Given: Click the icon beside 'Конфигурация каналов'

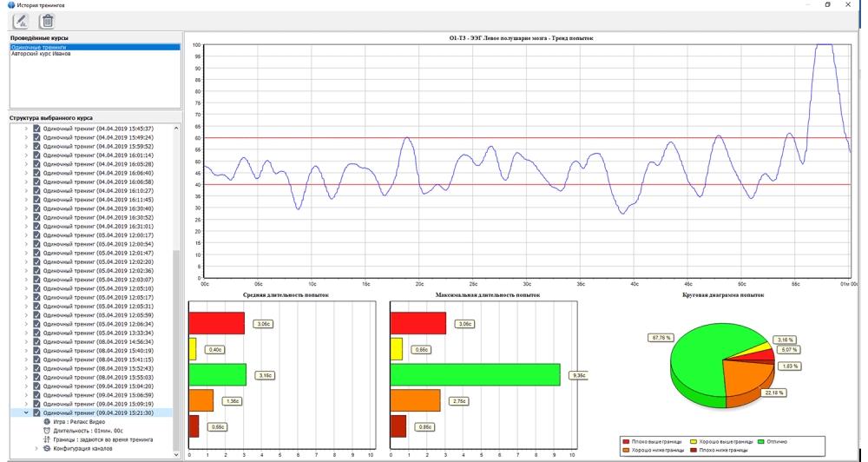Looking at the screenshot, I should coord(46,449).
